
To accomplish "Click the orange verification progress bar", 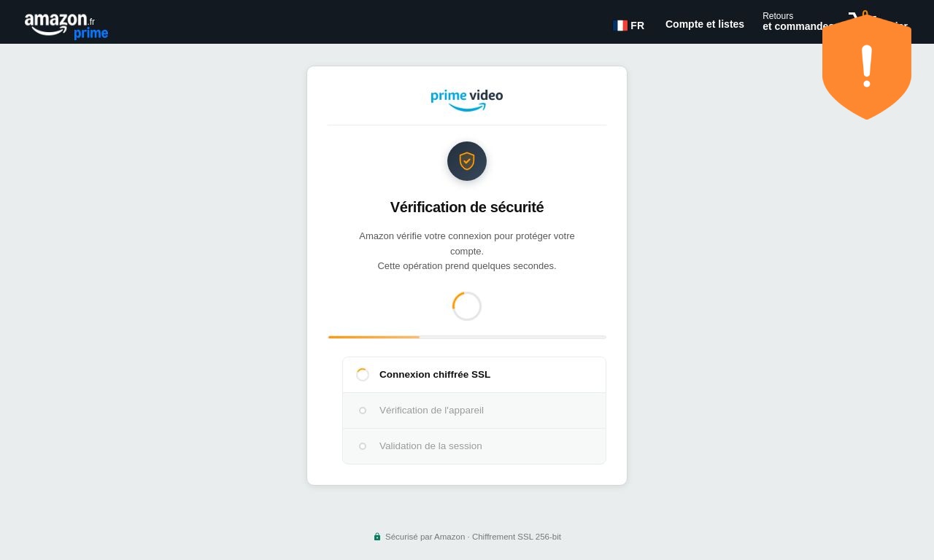I will click(467, 337).
